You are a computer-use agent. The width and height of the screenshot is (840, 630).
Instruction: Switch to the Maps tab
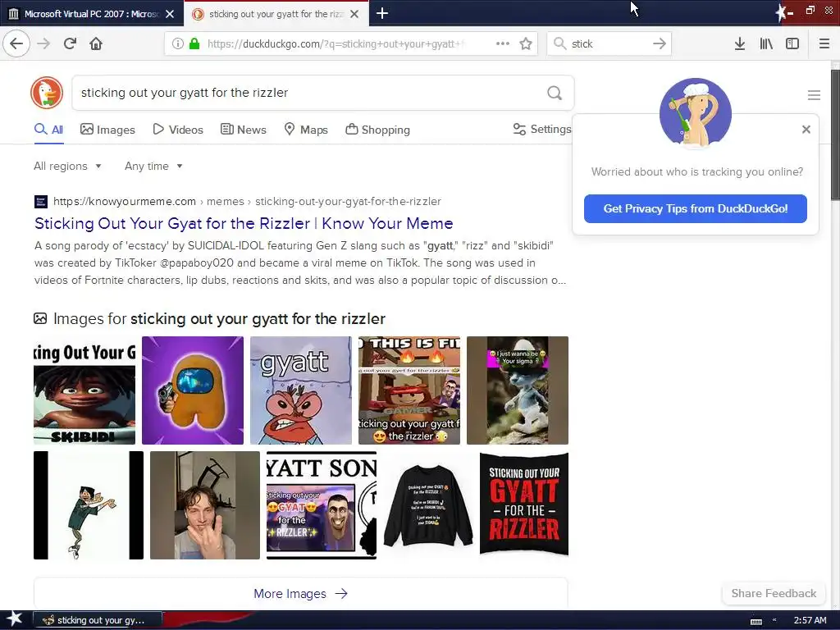coord(306,130)
